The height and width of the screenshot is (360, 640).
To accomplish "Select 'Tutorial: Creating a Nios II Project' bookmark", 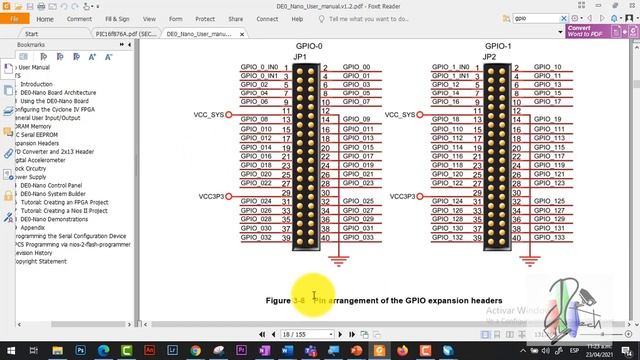I will pyautogui.click(x=64, y=211).
